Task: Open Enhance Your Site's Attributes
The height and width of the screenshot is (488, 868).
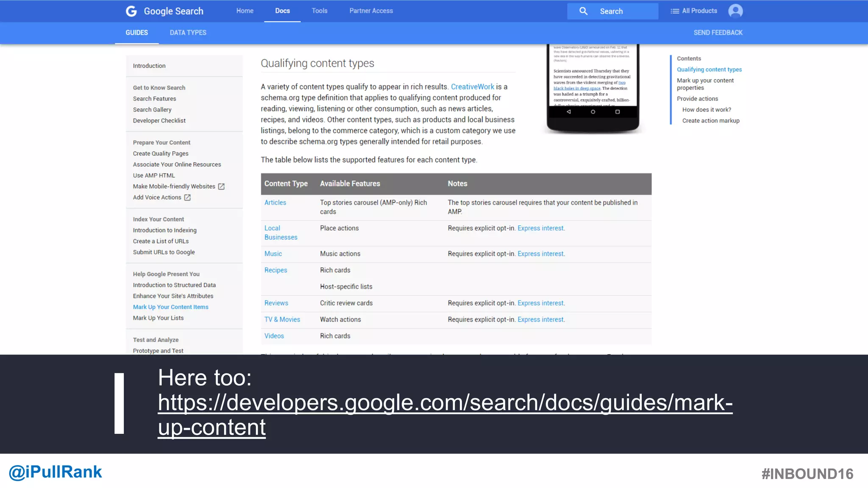Action: pyautogui.click(x=173, y=296)
